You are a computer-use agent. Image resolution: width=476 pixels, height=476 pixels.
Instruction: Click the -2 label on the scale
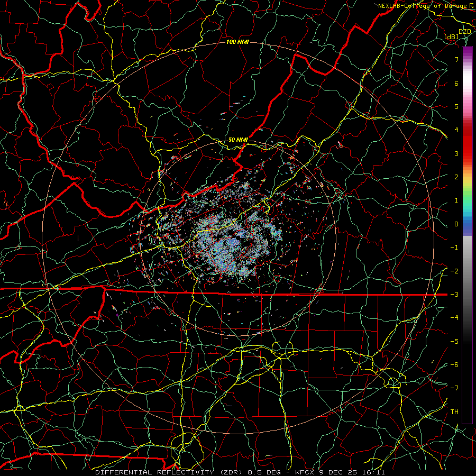pyautogui.click(x=454, y=271)
